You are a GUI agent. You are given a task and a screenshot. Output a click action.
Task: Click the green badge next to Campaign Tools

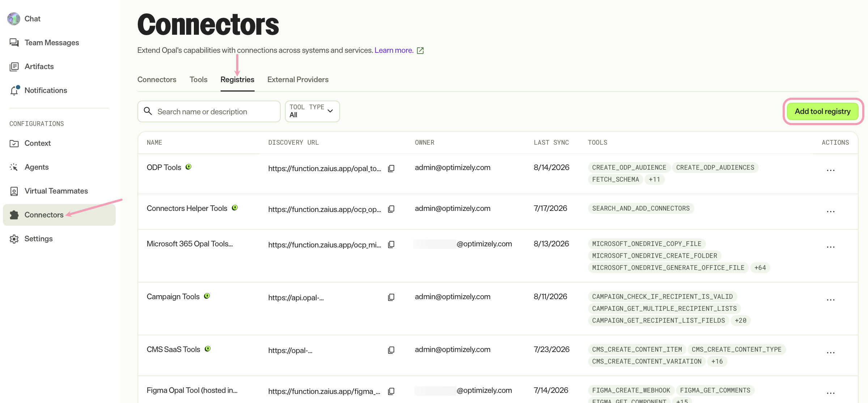click(207, 296)
